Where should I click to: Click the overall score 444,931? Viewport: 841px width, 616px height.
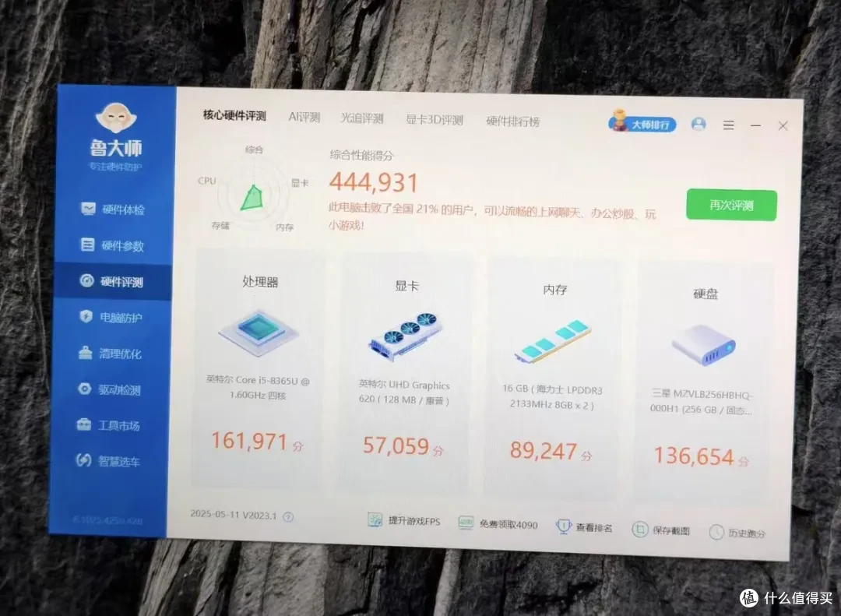(373, 182)
